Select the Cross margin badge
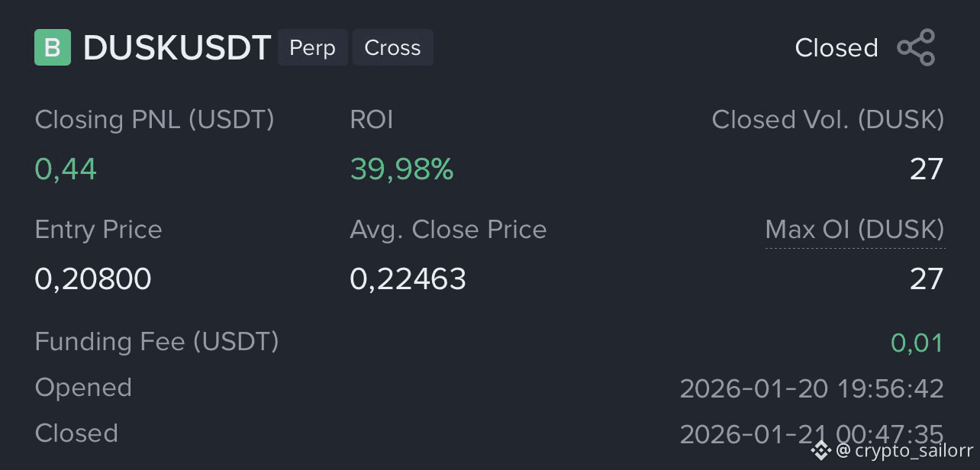 (392, 47)
